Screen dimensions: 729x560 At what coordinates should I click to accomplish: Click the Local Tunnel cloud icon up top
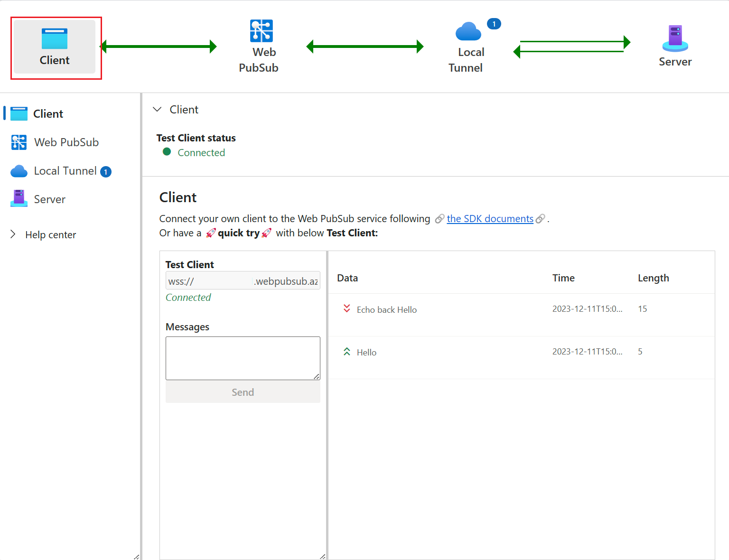tap(467, 31)
